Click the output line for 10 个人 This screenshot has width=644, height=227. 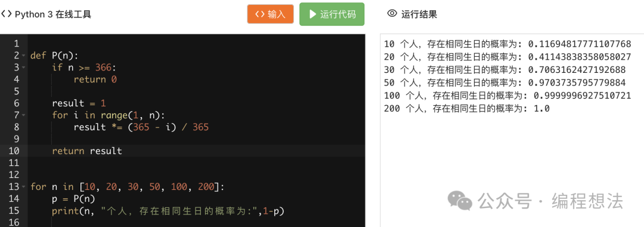(507, 44)
